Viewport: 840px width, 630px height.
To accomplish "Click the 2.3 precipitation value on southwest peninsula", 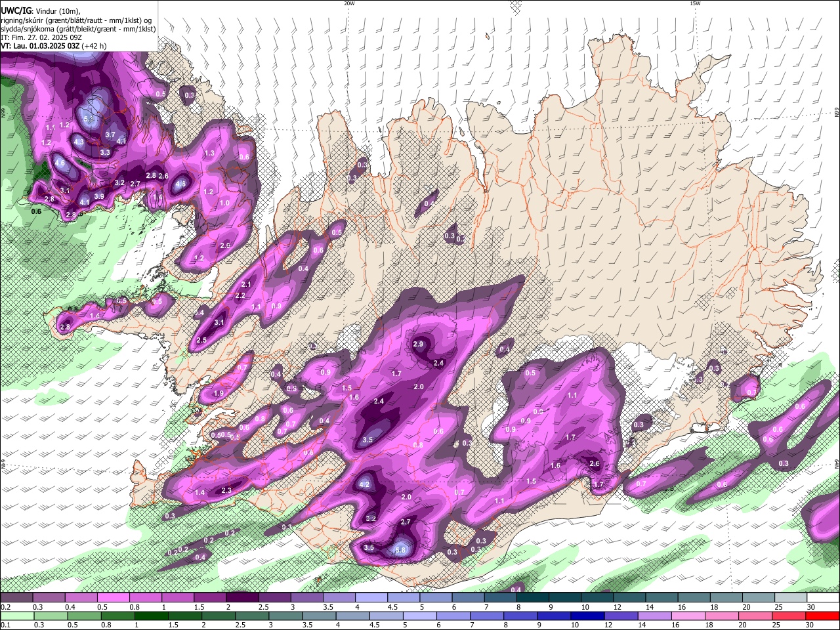I will (226, 490).
